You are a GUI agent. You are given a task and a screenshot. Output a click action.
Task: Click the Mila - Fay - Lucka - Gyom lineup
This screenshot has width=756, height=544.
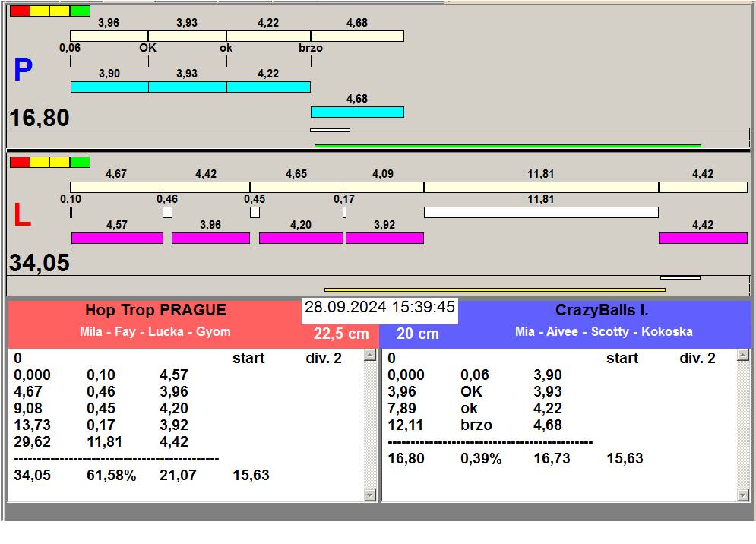155,332
